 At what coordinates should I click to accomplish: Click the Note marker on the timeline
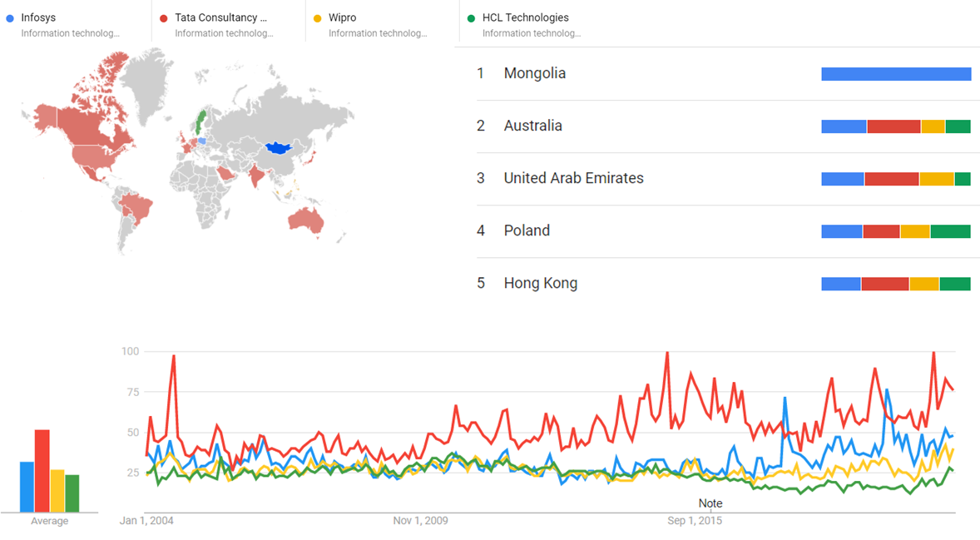pos(710,503)
